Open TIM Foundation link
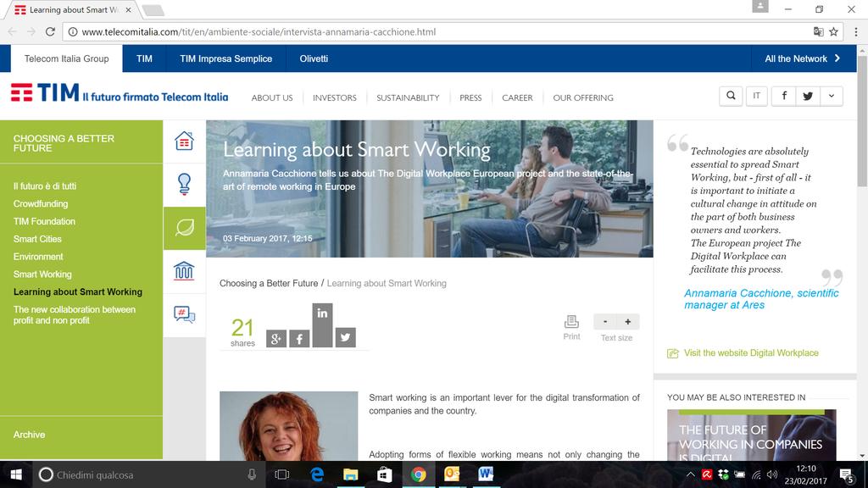Image resolution: width=868 pixels, height=488 pixels. 44,221
